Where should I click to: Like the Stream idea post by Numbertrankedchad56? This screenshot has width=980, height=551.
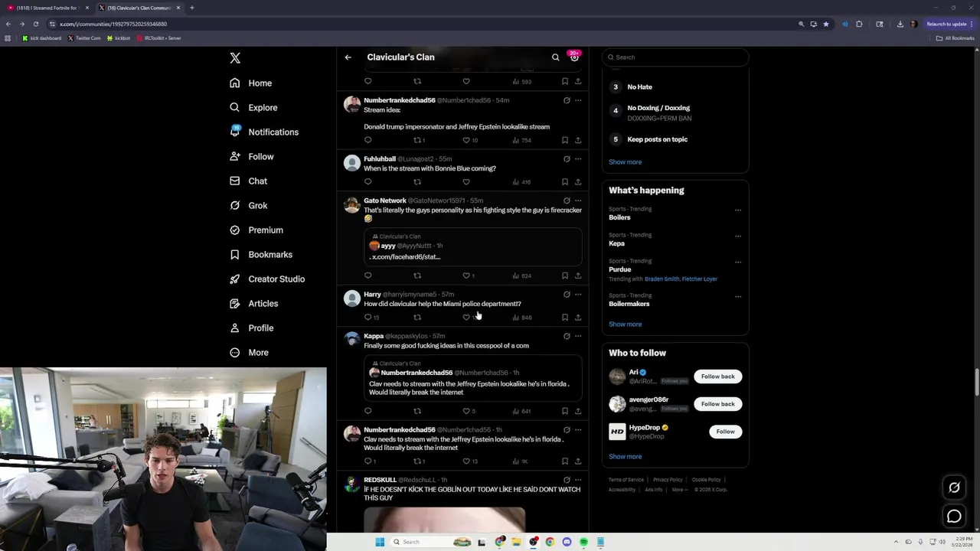click(x=466, y=140)
